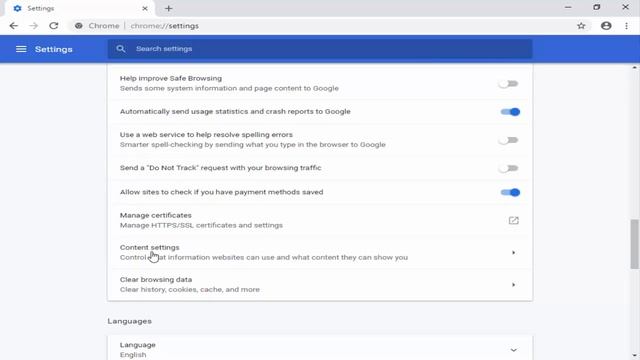Reload the current page

click(x=53, y=26)
